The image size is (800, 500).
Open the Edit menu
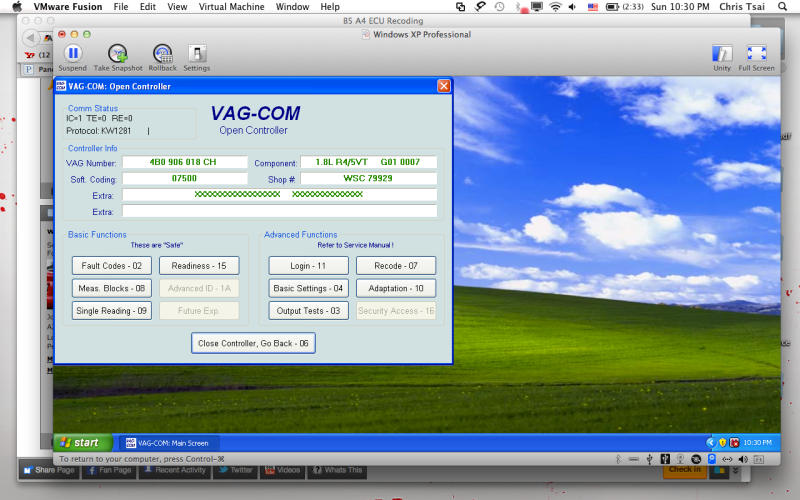pos(148,7)
